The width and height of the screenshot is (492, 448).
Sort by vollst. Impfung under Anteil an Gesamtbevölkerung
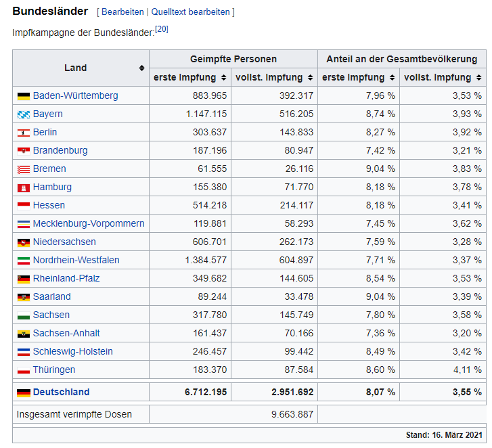pyautogui.click(x=478, y=78)
